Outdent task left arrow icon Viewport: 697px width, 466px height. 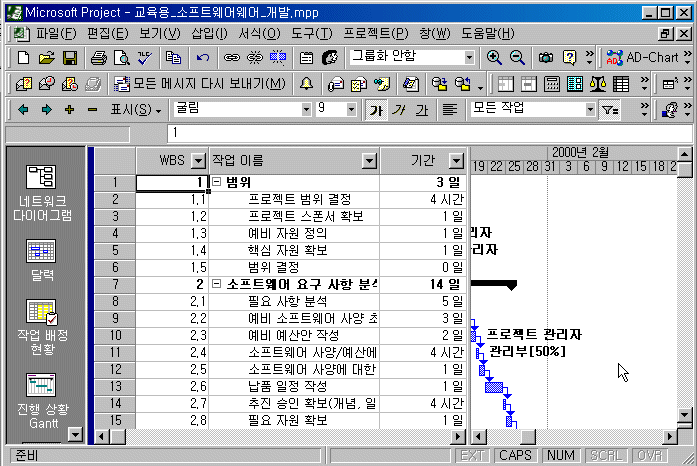23,109
